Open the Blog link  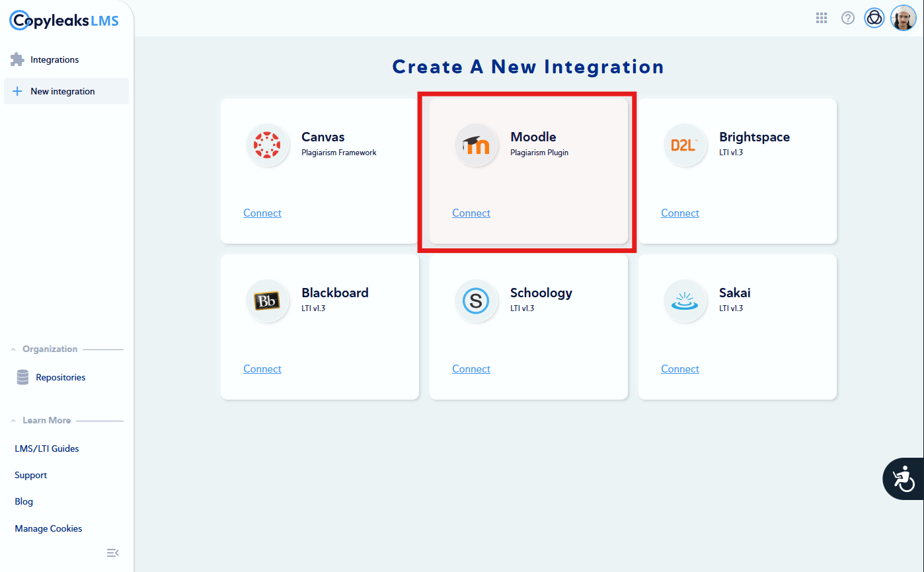[x=24, y=501]
